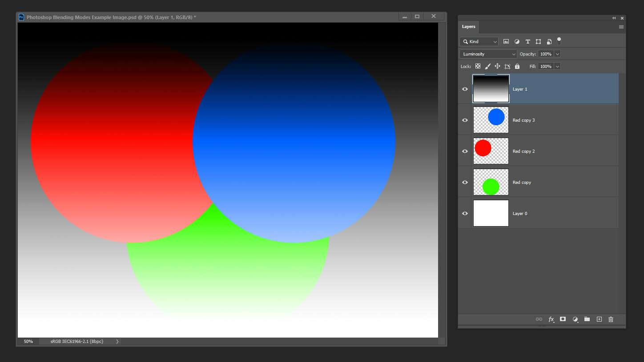Create new fill or adjustment layer
644x362 pixels.
point(575,319)
